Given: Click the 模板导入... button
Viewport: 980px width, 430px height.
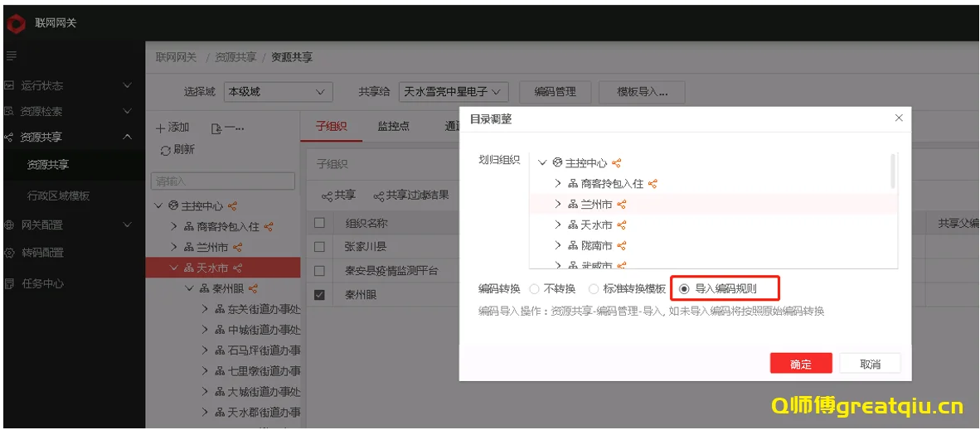Looking at the screenshot, I should click(x=642, y=92).
